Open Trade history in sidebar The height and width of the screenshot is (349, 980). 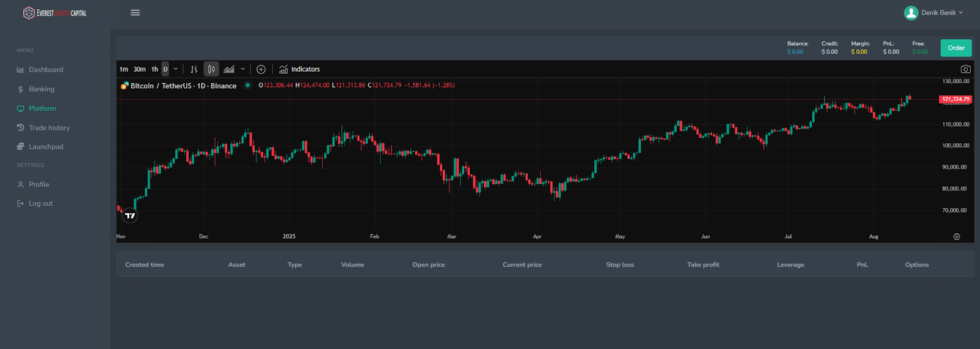click(x=49, y=128)
